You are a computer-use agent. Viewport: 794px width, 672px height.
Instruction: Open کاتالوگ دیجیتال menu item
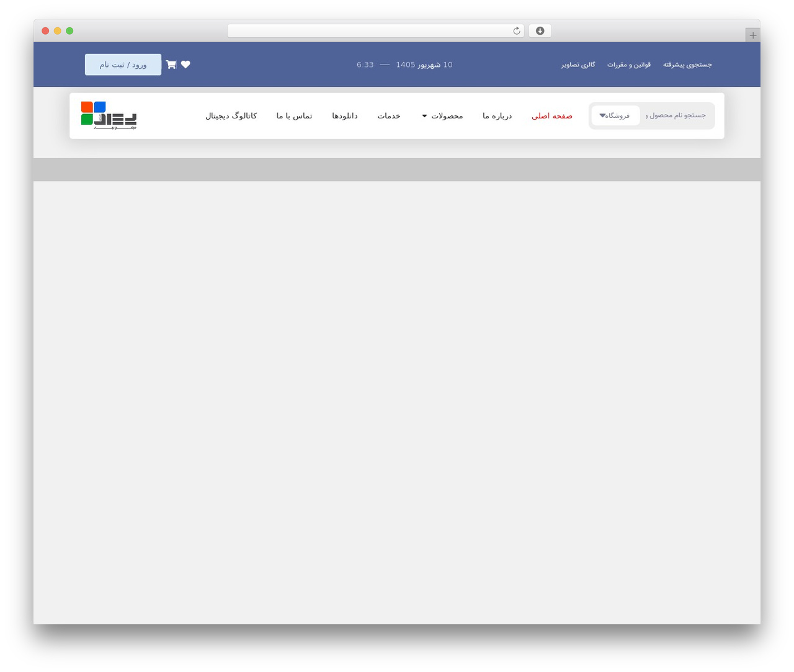tap(231, 116)
